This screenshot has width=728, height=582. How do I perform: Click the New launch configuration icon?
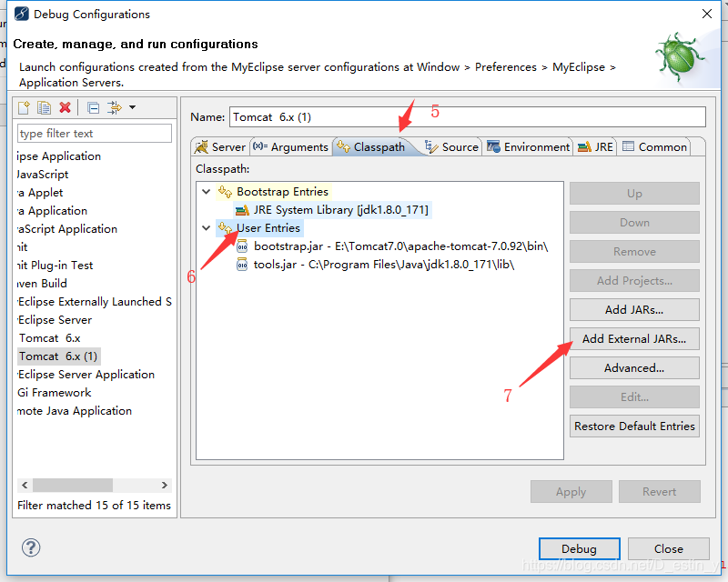[24, 107]
